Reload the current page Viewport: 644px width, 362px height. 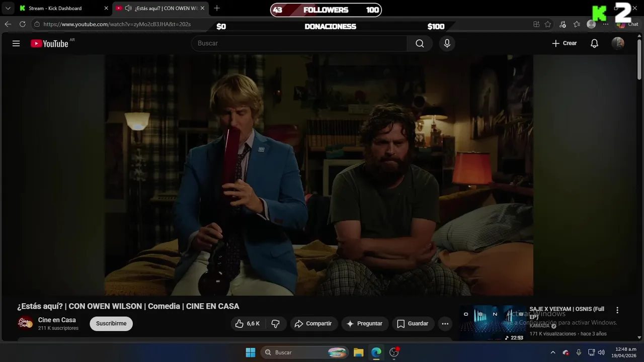coord(22,24)
